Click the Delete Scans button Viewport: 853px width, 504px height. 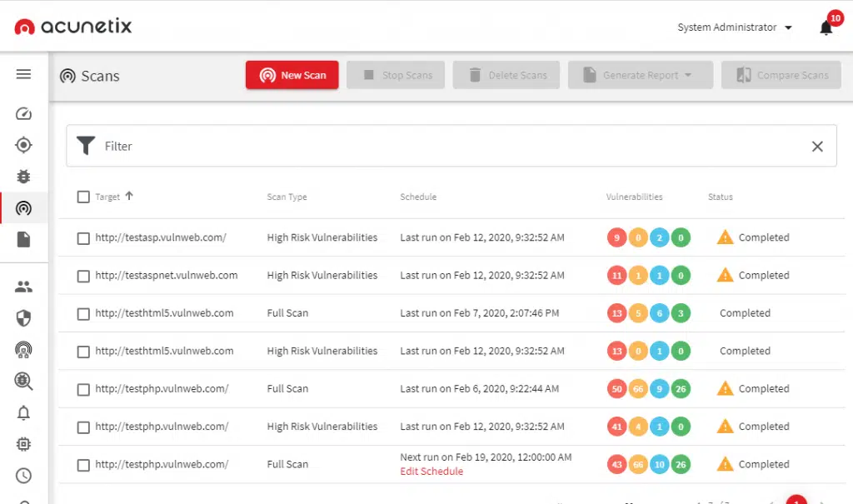tap(506, 75)
